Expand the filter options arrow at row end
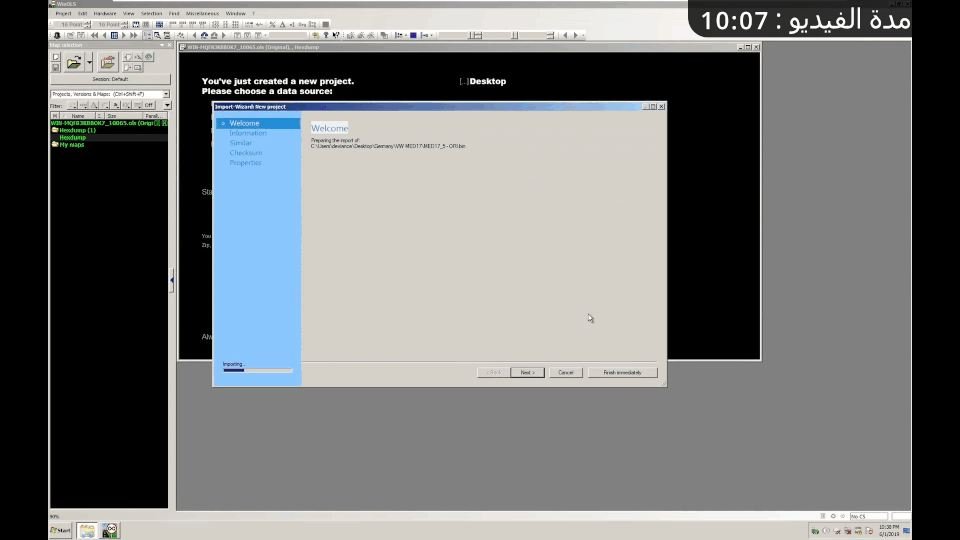This screenshot has width=960, height=540. [167, 105]
